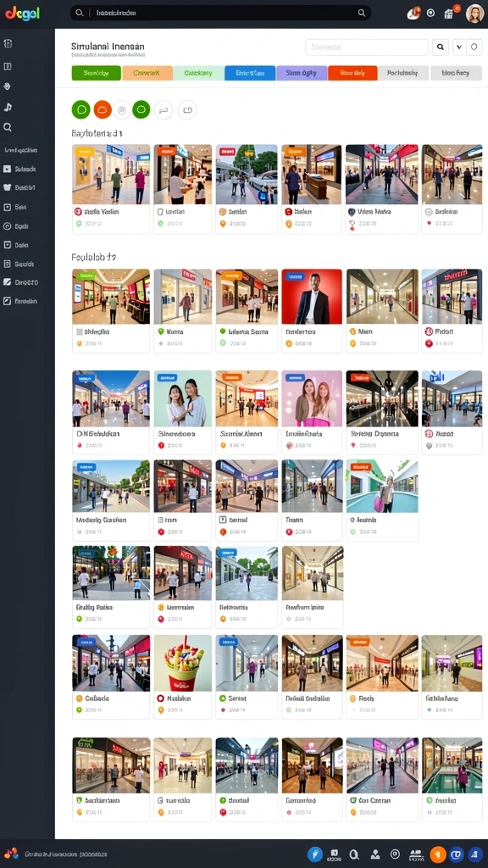Select the blue category tab
Screen dimensions: 488x868
tap(250, 73)
